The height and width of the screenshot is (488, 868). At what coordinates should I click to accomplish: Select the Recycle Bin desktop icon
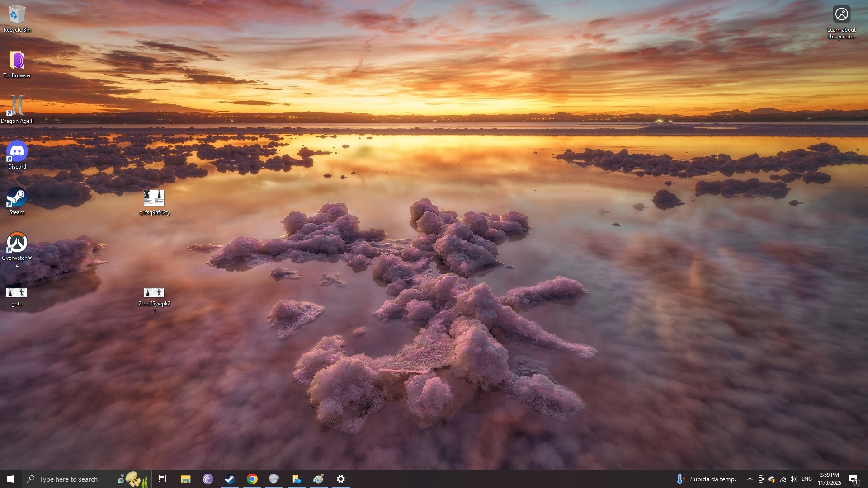pos(17,18)
